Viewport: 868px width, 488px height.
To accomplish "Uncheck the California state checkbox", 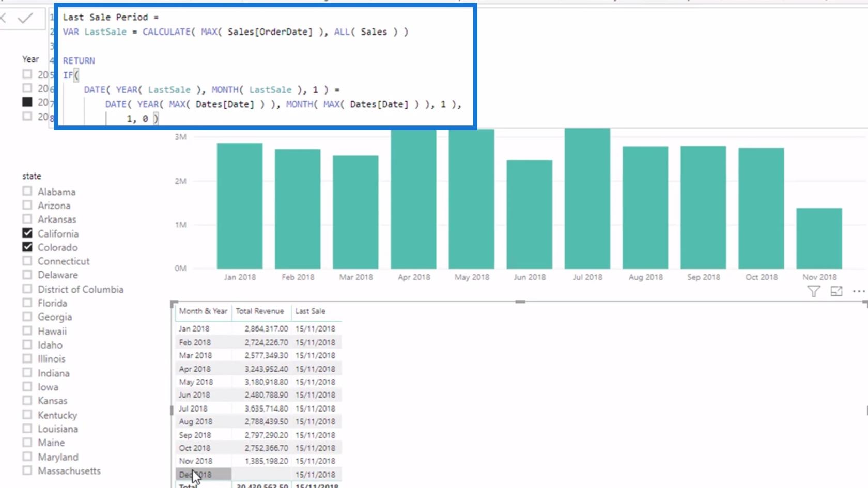I will click(27, 233).
